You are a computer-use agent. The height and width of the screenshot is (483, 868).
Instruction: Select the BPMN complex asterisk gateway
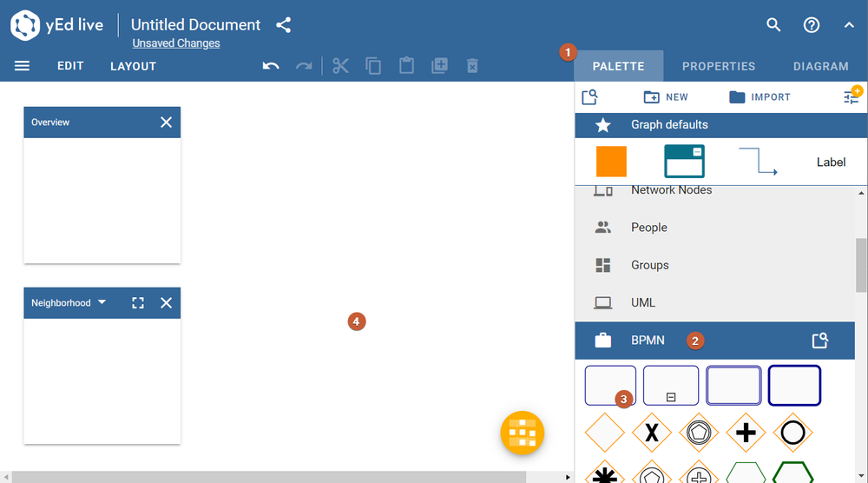point(604,473)
